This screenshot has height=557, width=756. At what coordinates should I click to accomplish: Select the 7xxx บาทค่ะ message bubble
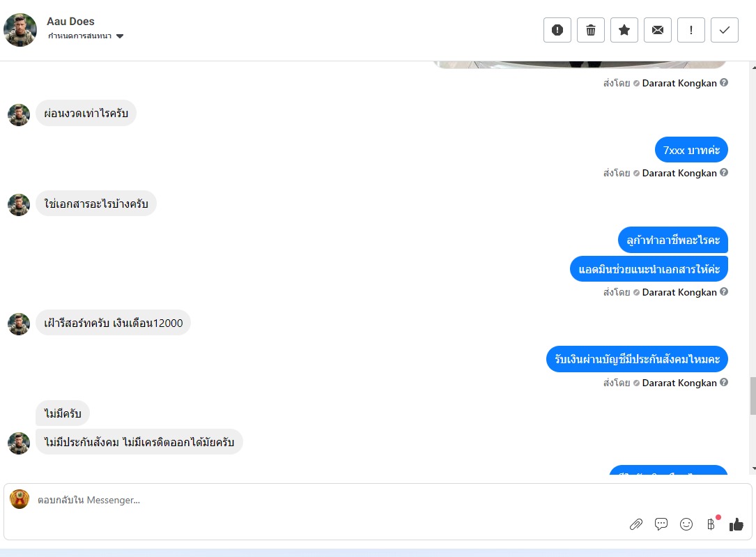pyautogui.click(x=691, y=150)
